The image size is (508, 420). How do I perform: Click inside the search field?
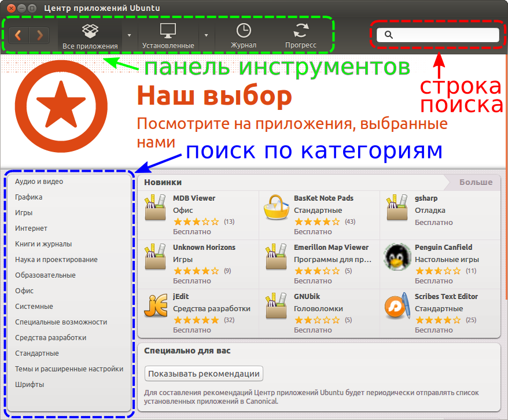pyautogui.click(x=437, y=35)
